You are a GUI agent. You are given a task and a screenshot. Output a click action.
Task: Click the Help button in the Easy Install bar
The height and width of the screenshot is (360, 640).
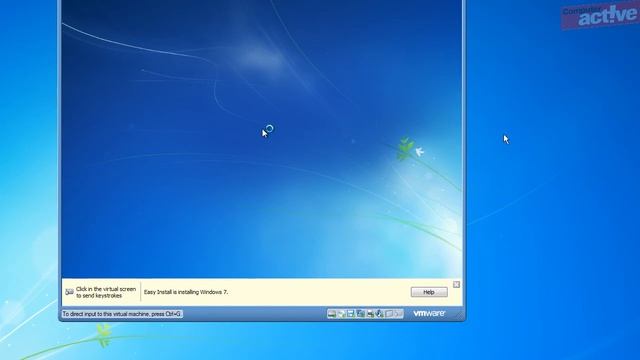pos(429,292)
